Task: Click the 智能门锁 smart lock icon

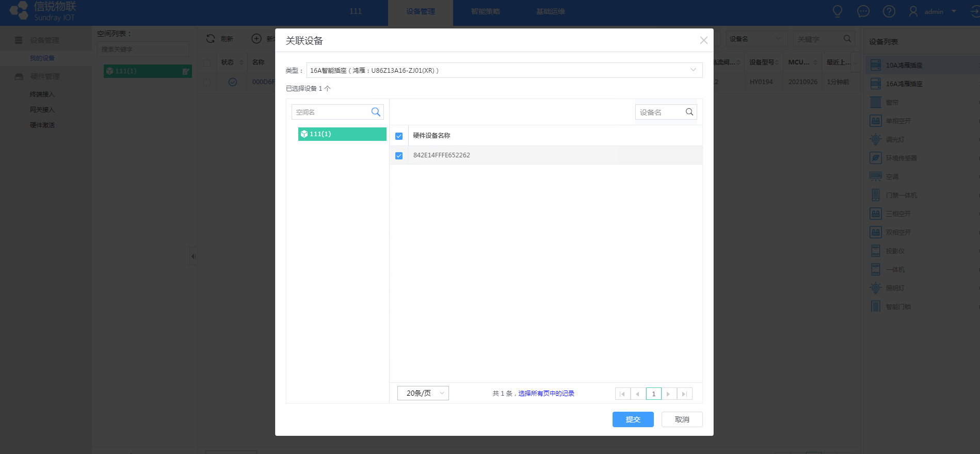Action: pos(876,306)
